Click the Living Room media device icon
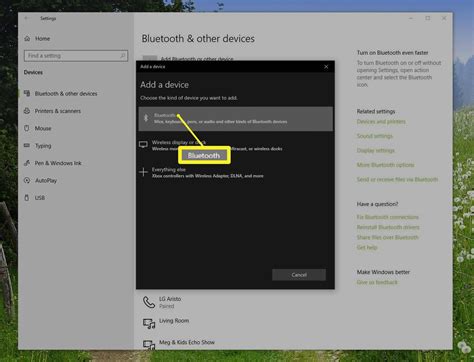This screenshot has width=474, height=362. pyautogui.click(x=149, y=323)
